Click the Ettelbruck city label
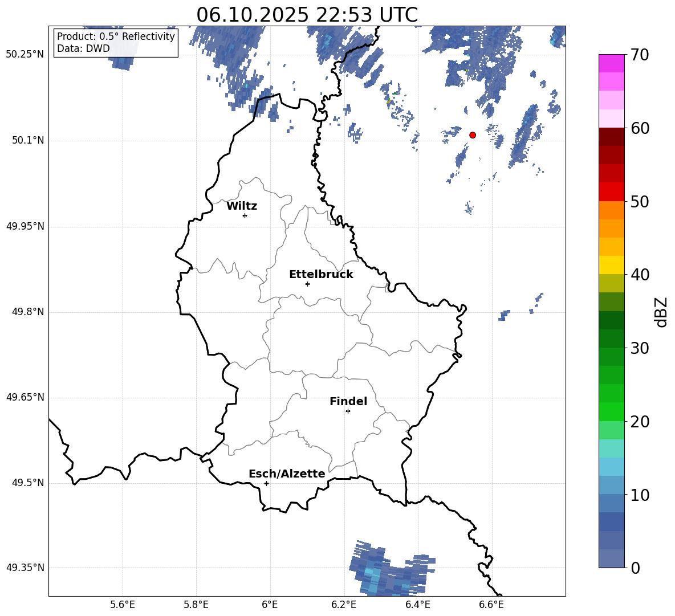The width and height of the screenshot is (675, 616). coord(321,275)
